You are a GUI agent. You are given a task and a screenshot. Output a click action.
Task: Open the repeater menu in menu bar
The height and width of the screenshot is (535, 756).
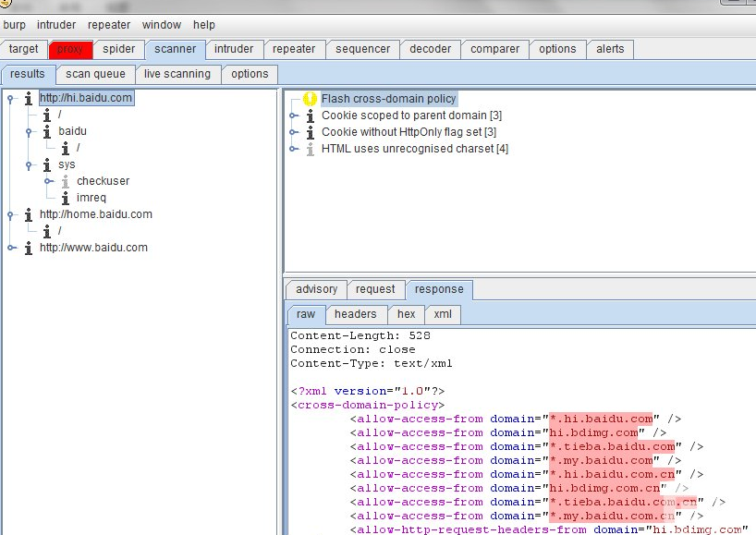pyautogui.click(x=109, y=25)
